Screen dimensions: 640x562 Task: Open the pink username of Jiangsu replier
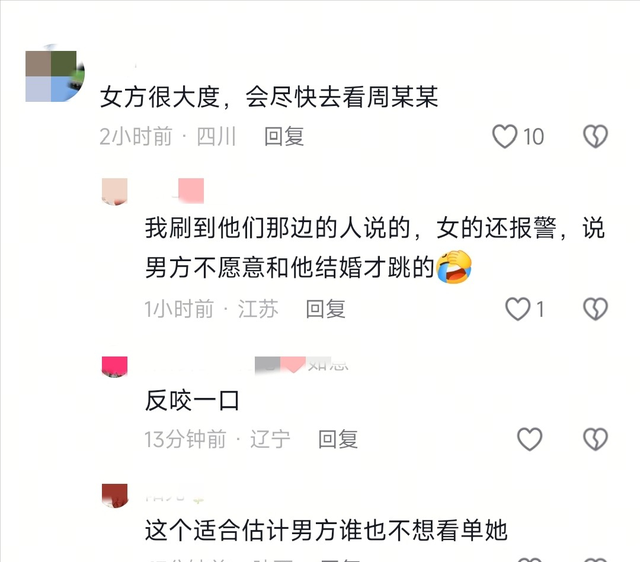(189, 191)
